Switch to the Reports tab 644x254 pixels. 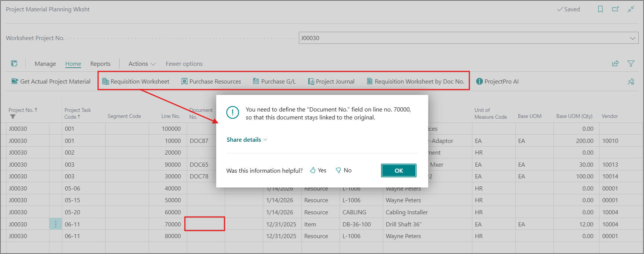[100, 64]
